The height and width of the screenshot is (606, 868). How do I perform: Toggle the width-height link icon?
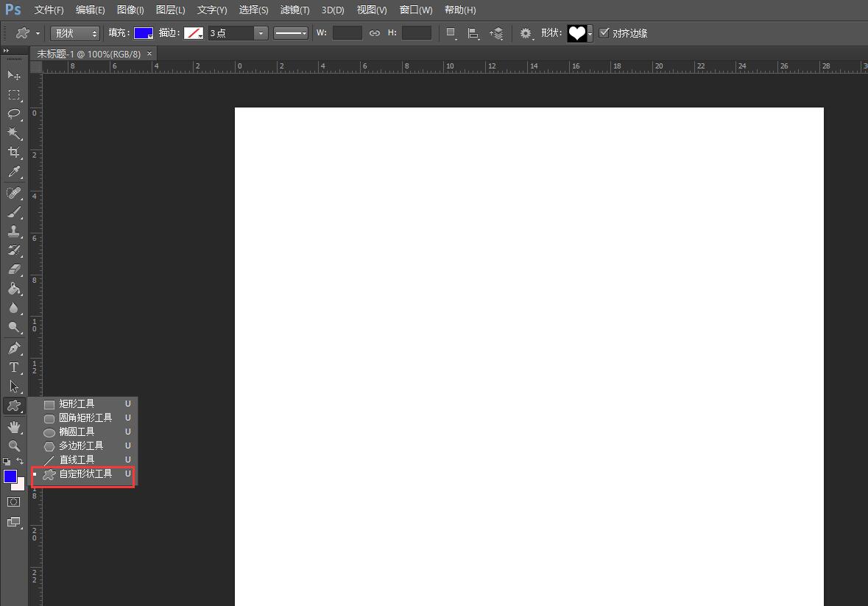[375, 33]
